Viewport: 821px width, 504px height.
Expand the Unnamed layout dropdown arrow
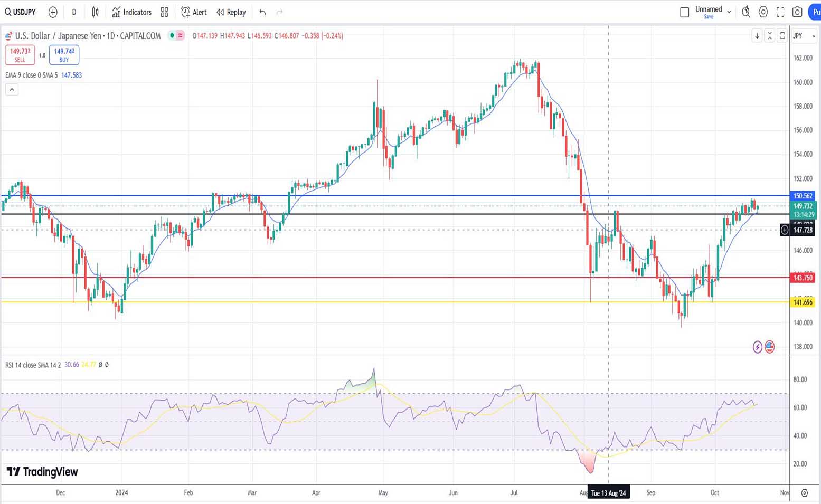tap(729, 12)
